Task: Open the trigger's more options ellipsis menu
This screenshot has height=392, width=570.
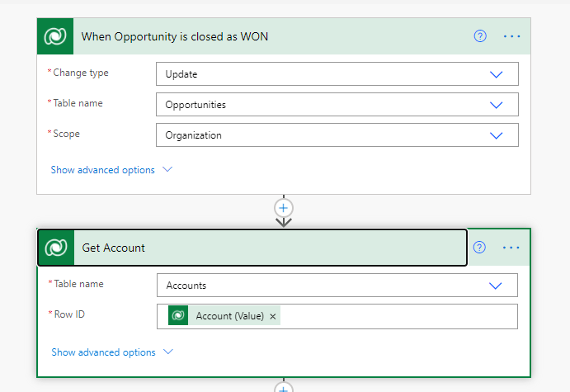Action: (x=511, y=36)
